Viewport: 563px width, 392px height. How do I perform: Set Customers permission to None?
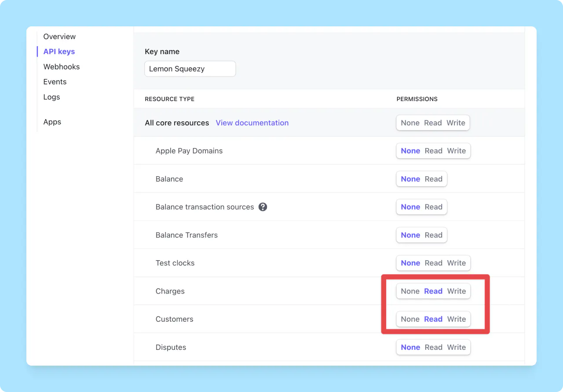pyautogui.click(x=410, y=319)
